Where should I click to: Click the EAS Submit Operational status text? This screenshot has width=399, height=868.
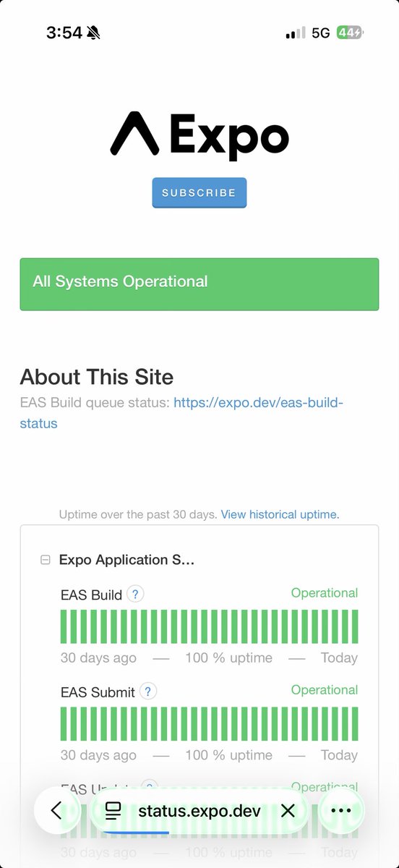[325, 690]
